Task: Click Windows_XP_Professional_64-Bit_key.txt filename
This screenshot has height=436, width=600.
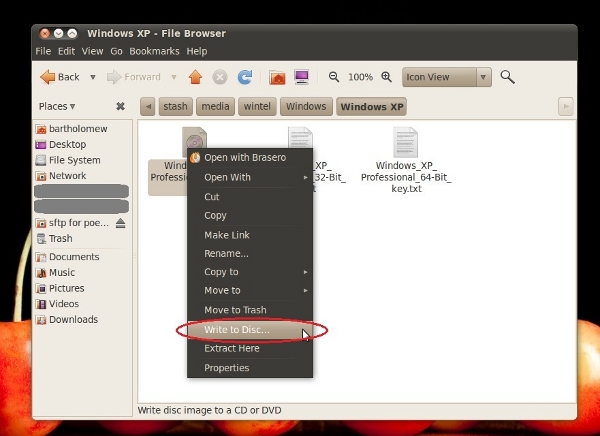Action: point(406,177)
